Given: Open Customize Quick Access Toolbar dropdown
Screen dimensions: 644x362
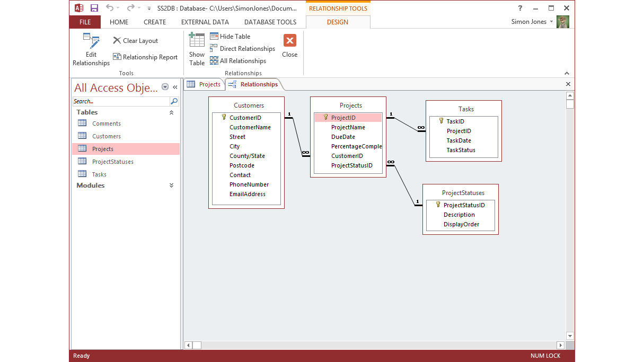Looking at the screenshot, I should 149,8.
